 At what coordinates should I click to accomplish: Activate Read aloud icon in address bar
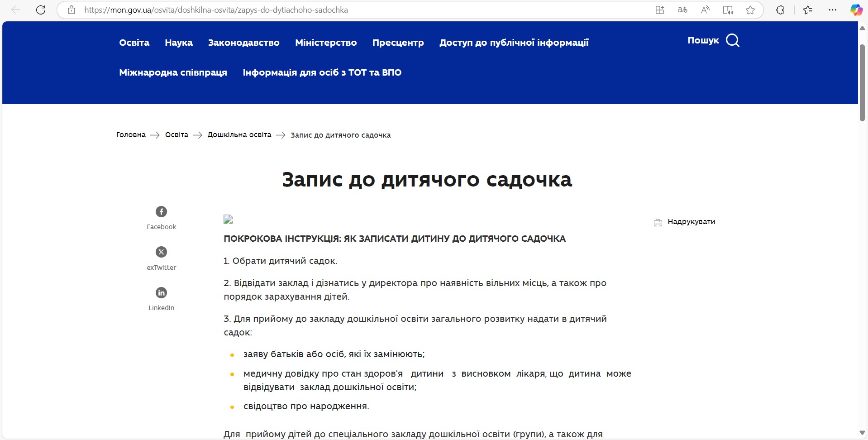(705, 10)
